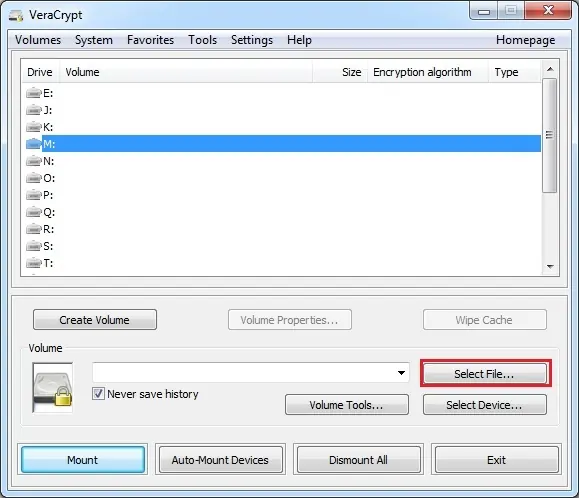Click the Mount button

83,460
